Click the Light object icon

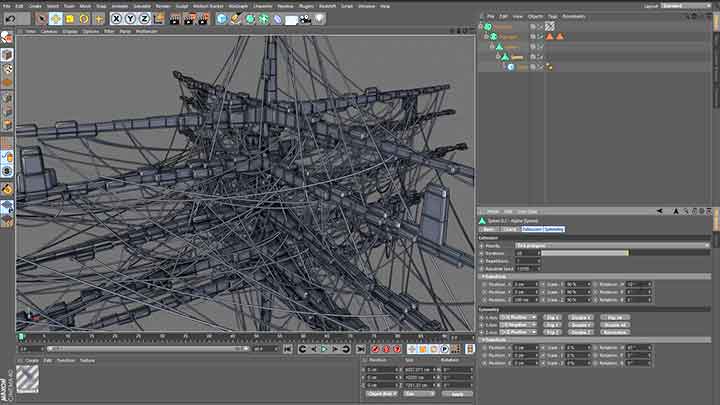pos(320,19)
